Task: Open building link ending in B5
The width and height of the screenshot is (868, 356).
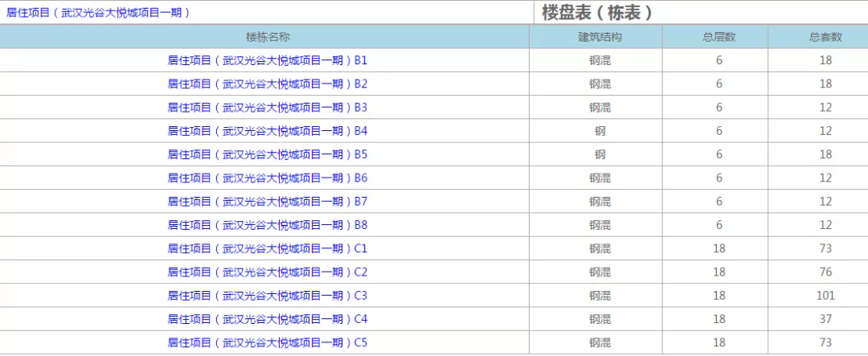Action: tap(268, 154)
